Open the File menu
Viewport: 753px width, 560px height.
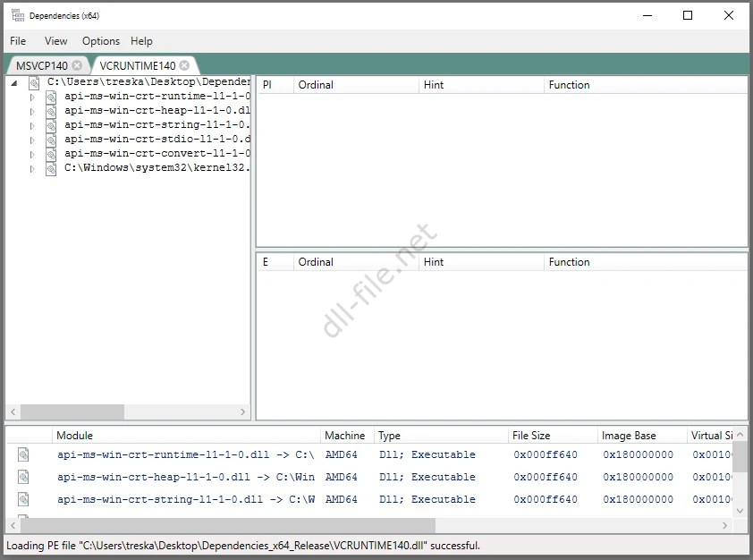point(18,41)
